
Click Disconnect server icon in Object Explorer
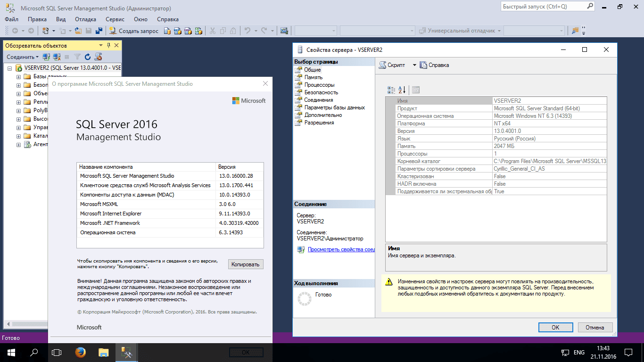57,57
